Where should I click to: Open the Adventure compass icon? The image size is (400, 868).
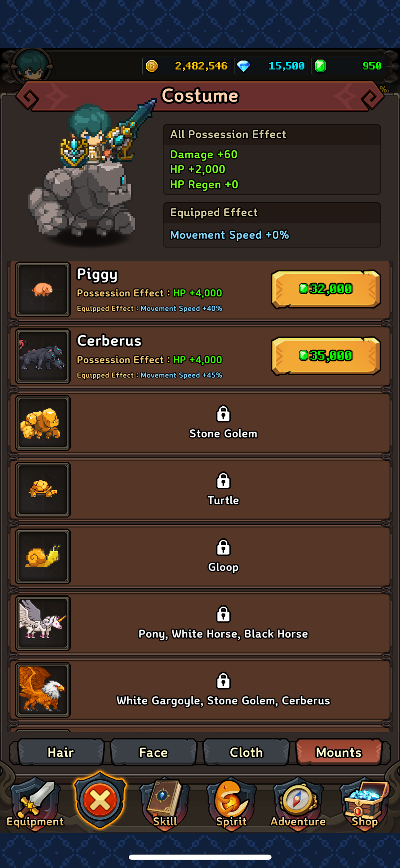(298, 802)
